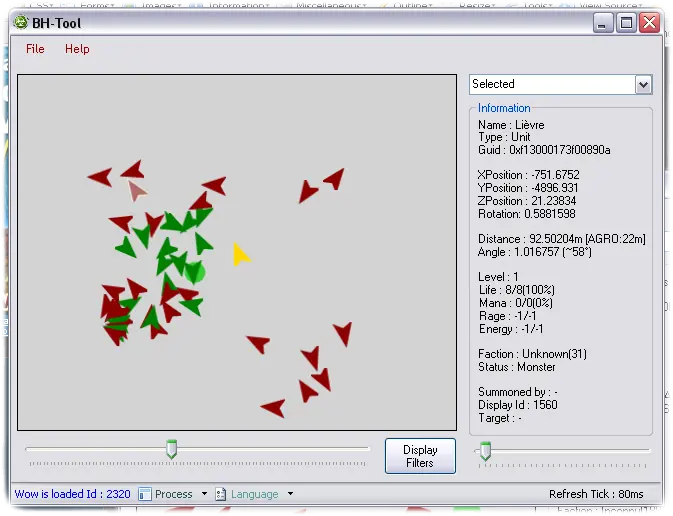Click the map zoom slider thumb under the map
This screenshot has width=673, height=516.
click(171, 451)
